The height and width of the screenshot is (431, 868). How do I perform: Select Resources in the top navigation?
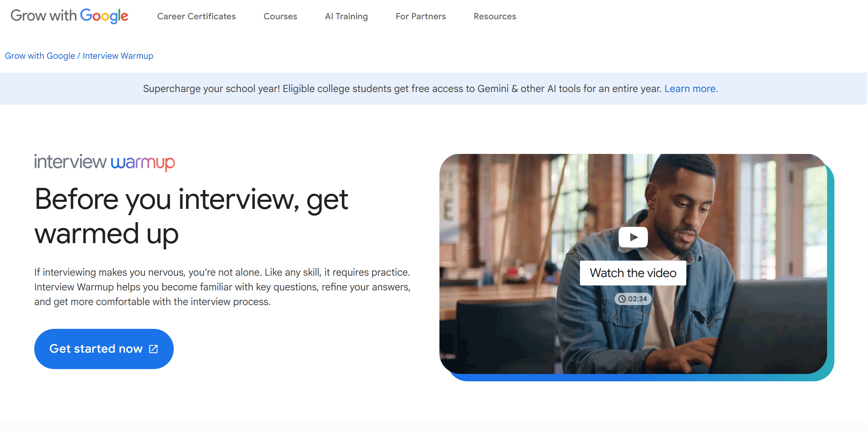click(x=495, y=16)
